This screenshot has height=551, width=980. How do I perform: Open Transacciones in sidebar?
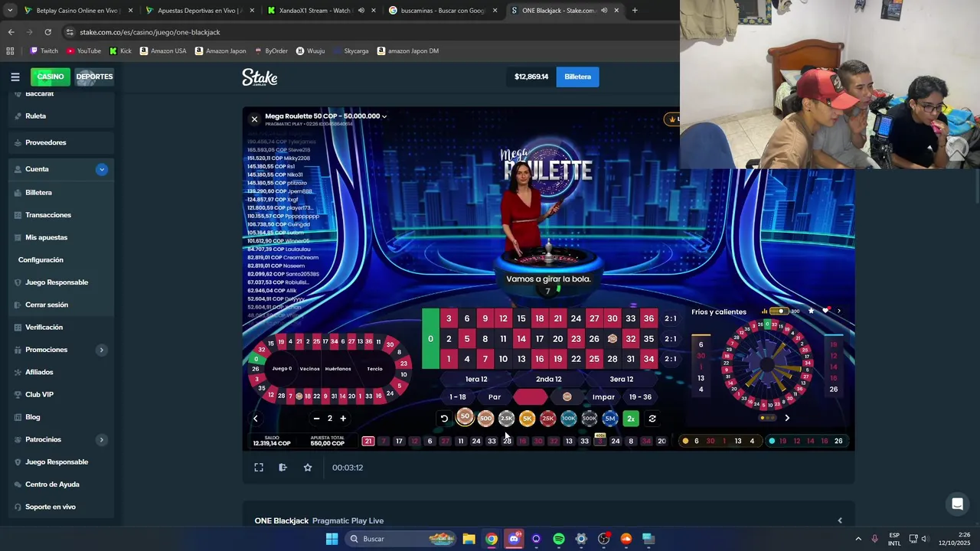pos(48,215)
